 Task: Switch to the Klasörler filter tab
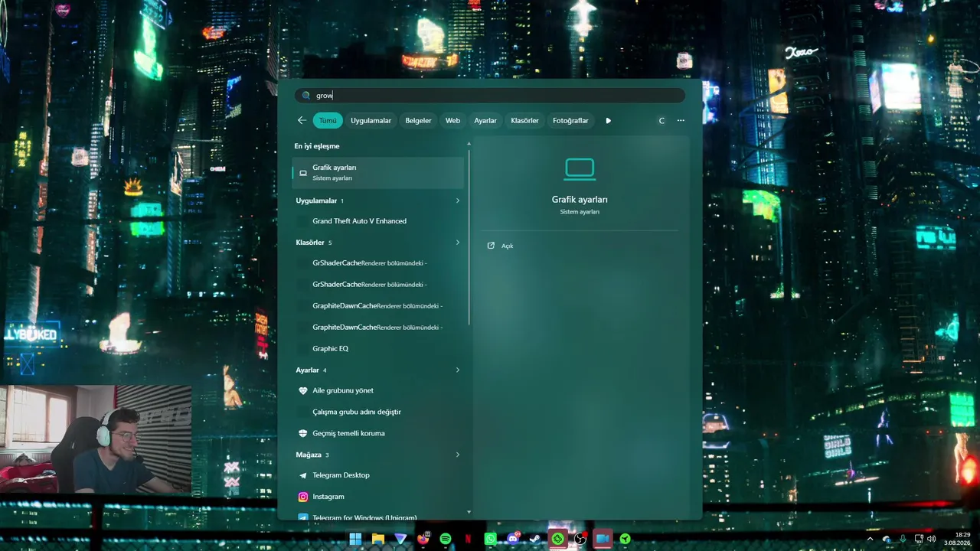[x=524, y=120]
